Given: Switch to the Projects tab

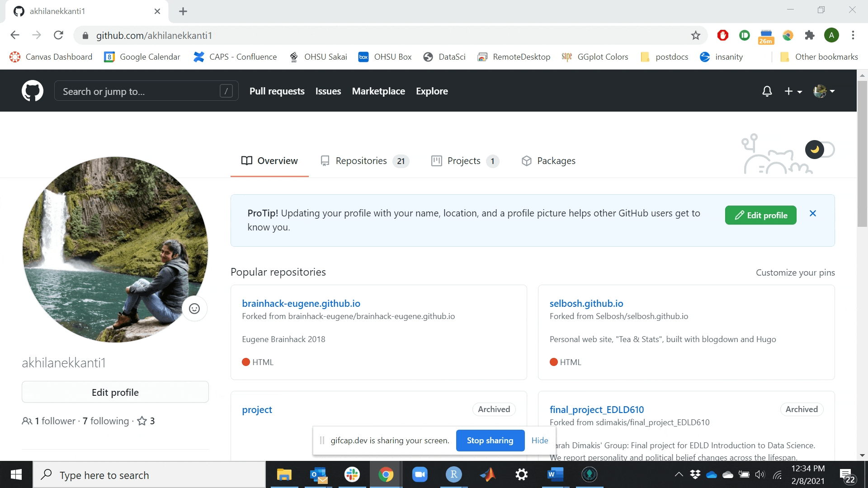Looking at the screenshot, I should coord(465,161).
